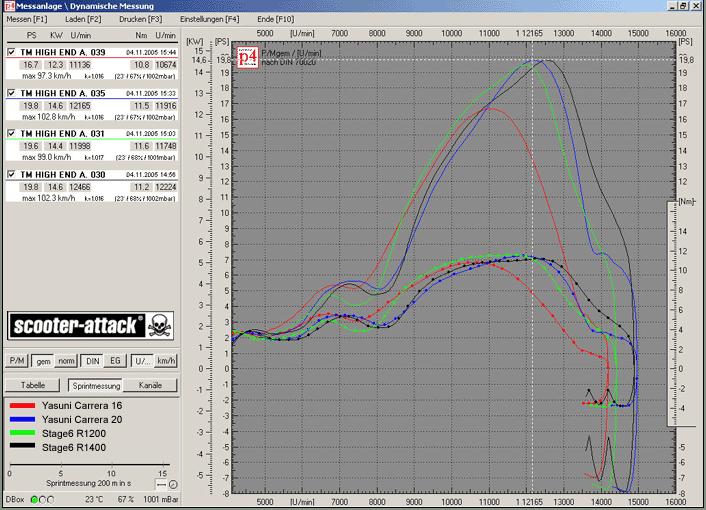This screenshot has width=706, height=510.
Task: Switch x-axis to km/h
Action: 167,360
